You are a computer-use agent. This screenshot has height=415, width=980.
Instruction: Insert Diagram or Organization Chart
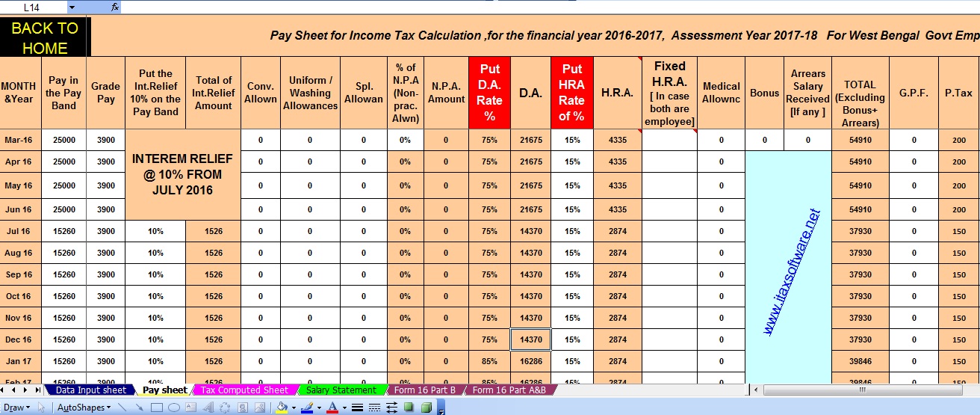pos(225,408)
